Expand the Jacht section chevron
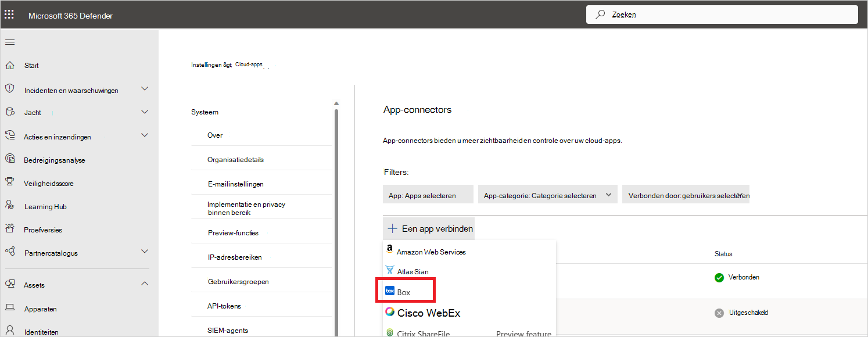This screenshot has width=868, height=337. point(145,112)
